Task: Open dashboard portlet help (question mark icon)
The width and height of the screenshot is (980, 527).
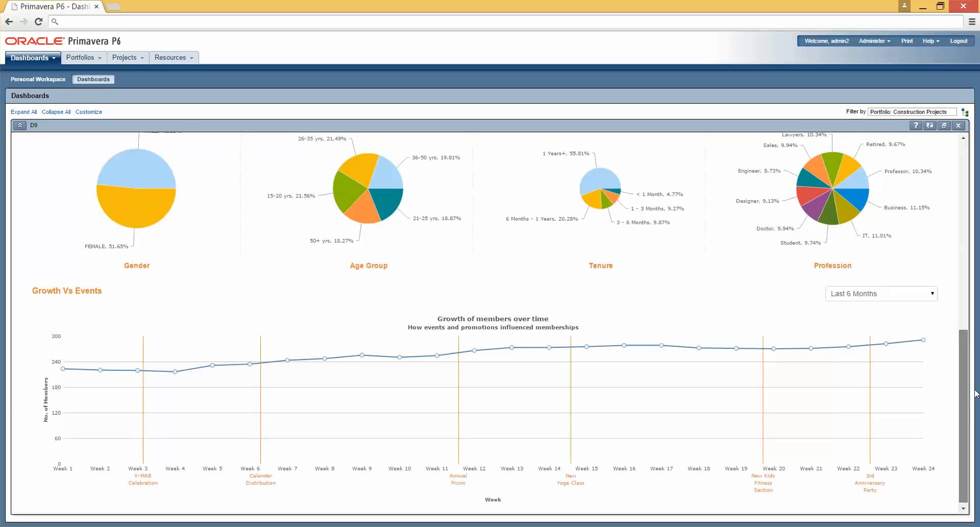Action: (x=915, y=125)
